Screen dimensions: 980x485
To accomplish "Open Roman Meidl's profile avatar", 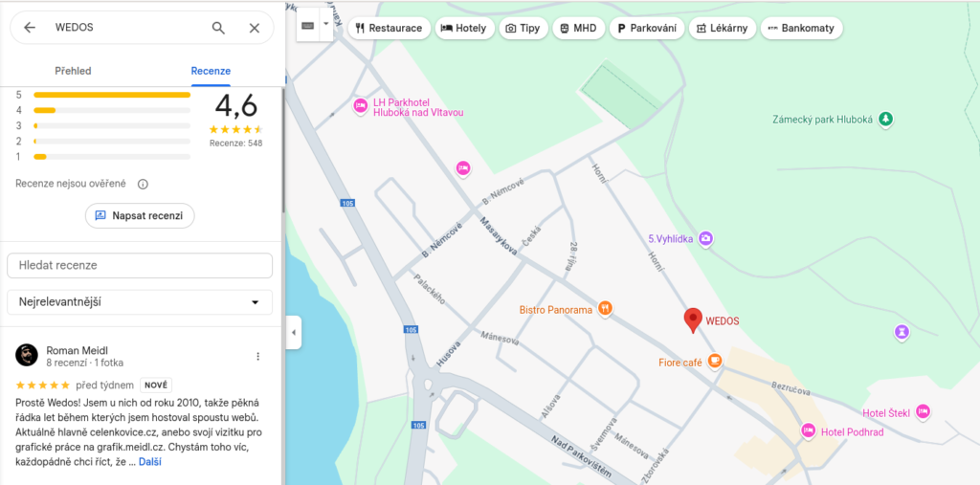I will (x=26, y=355).
